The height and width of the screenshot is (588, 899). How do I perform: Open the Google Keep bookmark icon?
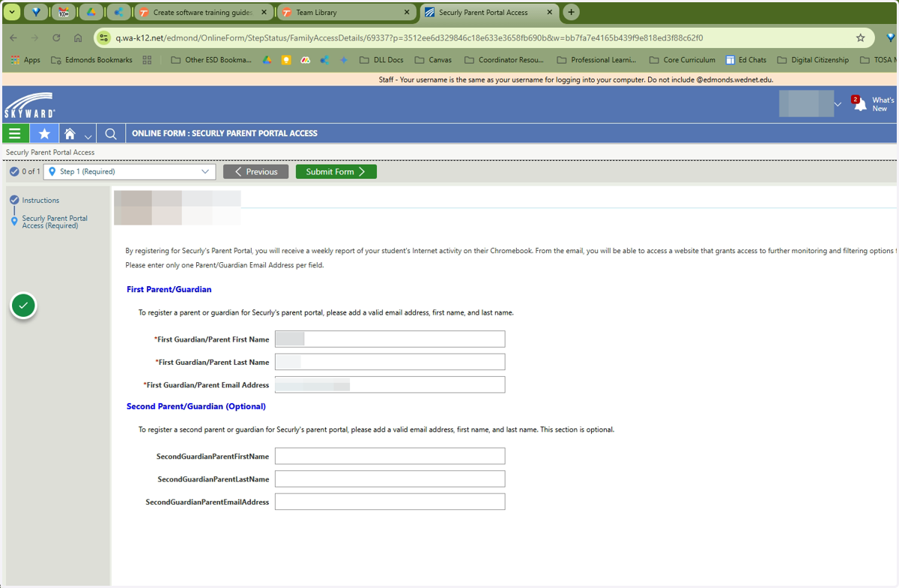click(x=286, y=60)
